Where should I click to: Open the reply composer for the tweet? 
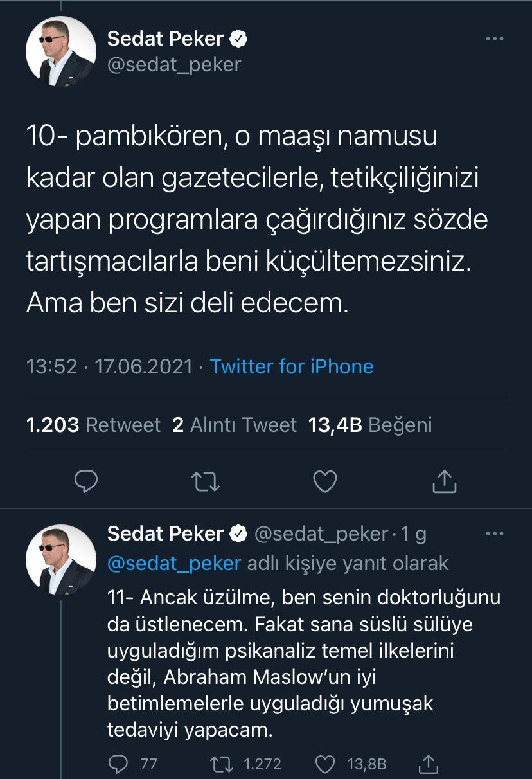point(87,480)
